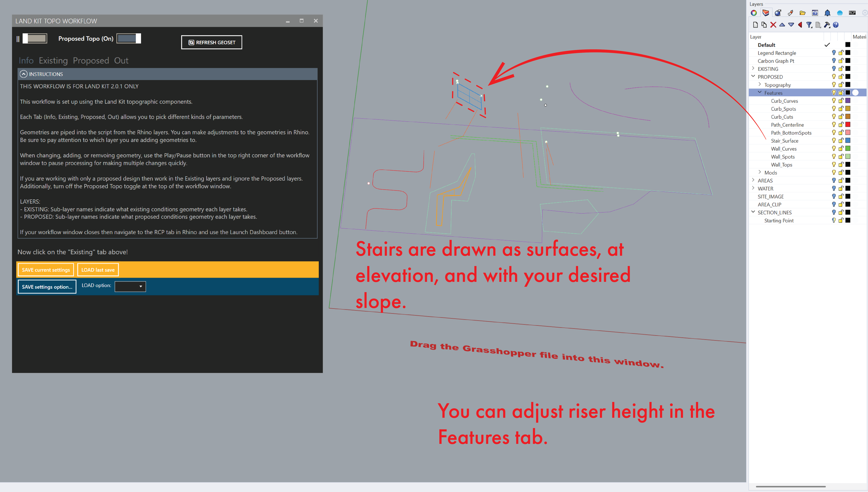Expand the EXISTING layer group
This screenshot has width=868, height=492.
pos(753,69)
